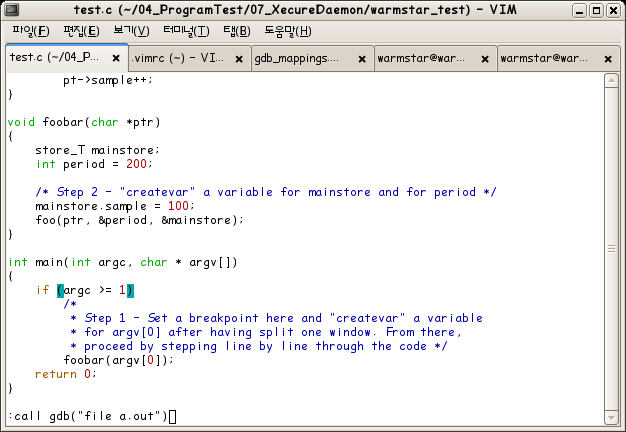Click the 'Step 1 - Set a breakpoint' comment
This screenshot has width=626, height=432.
(276, 318)
